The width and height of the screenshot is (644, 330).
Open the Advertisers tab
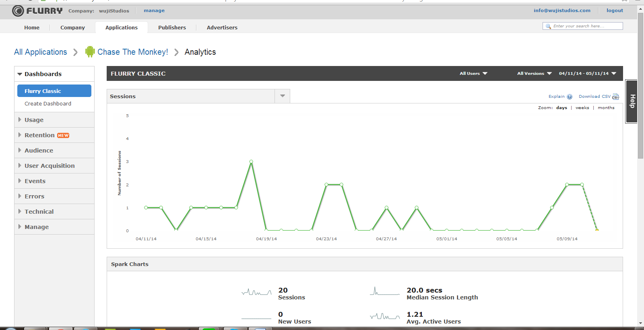coord(222,27)
